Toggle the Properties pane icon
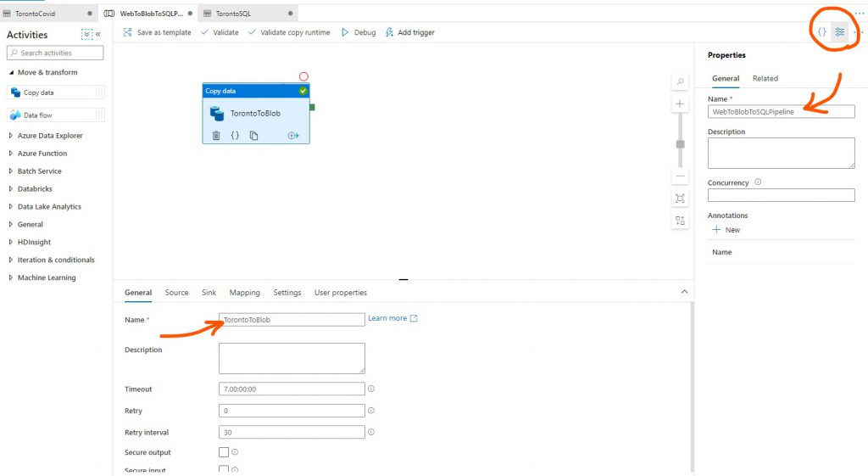Viewport: 868px width, 476px height. tap(840, 32)
